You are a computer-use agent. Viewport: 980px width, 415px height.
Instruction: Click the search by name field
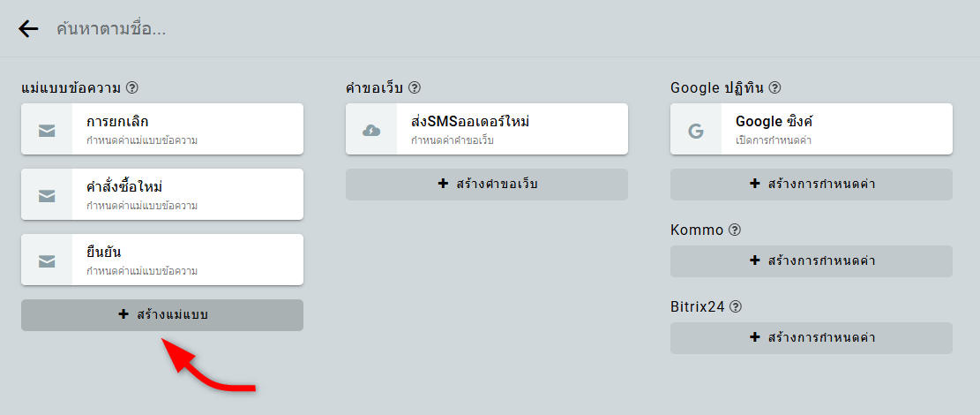click(353, 29)
